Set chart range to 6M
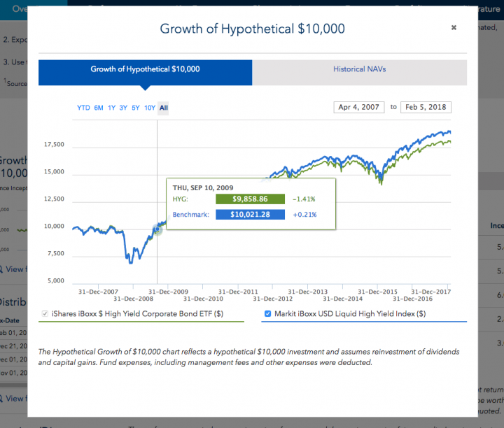 (x=99, y=108)
